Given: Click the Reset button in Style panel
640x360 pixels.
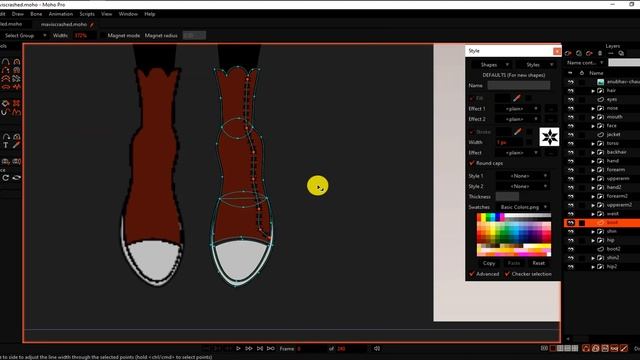Looking at the screenshot, I should [x=538, y=263].
